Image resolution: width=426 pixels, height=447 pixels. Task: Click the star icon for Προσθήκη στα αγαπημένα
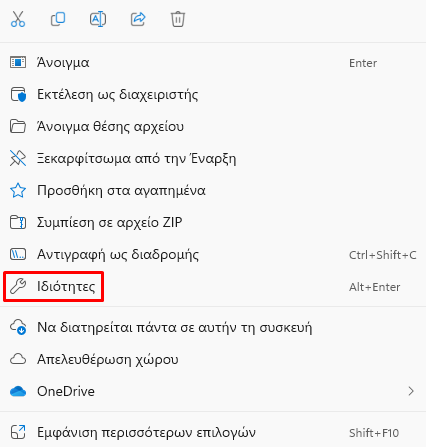point(18,191)
